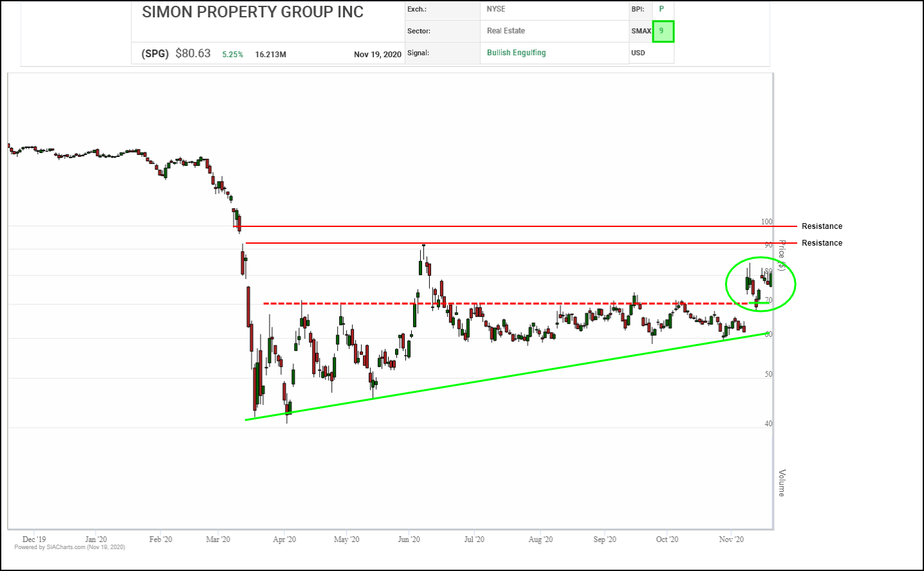Click the Simon Property Group Inc title

tap(252, 12)
